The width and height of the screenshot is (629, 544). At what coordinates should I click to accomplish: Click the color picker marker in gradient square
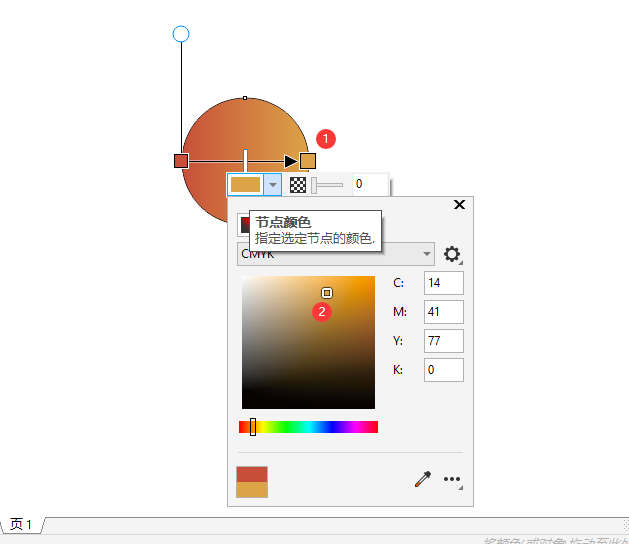coord(327,293)
